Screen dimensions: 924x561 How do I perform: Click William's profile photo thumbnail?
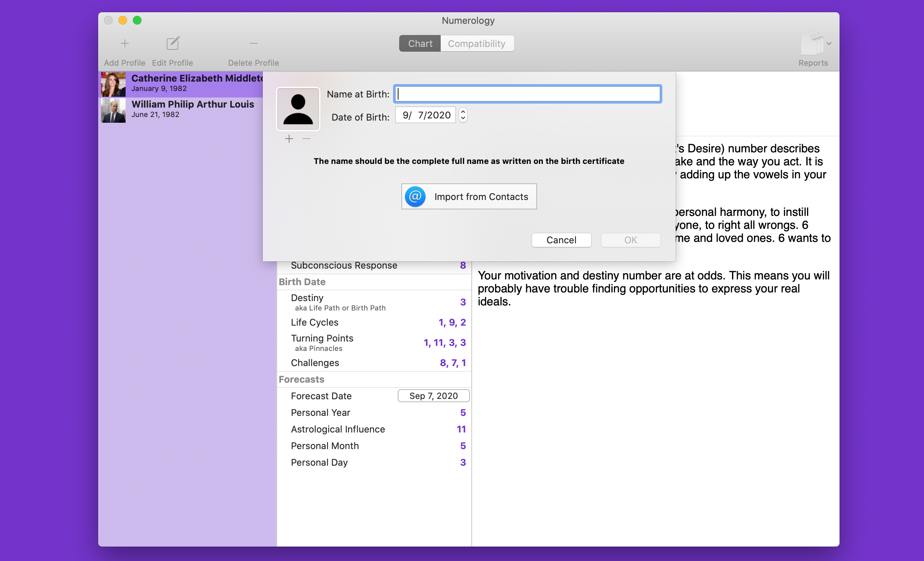113,110
